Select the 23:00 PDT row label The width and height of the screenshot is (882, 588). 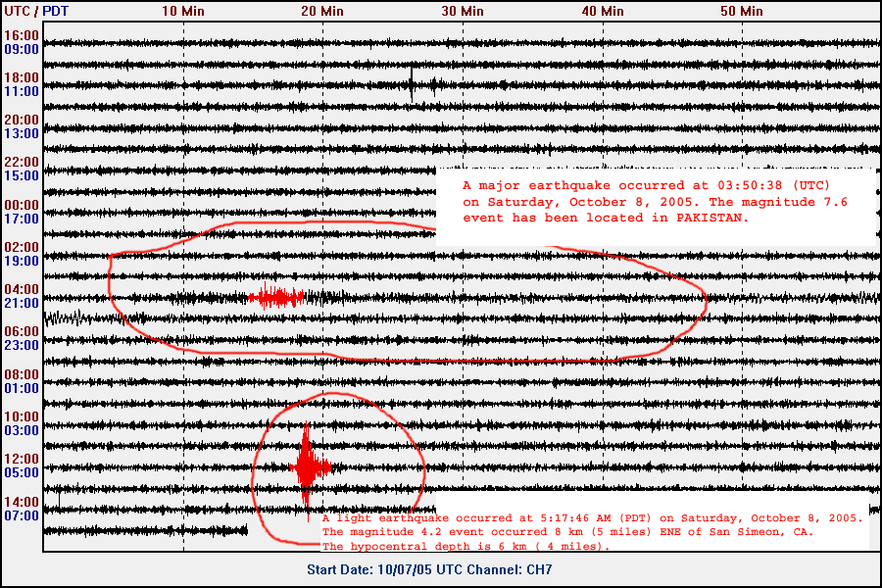point(22,345)
